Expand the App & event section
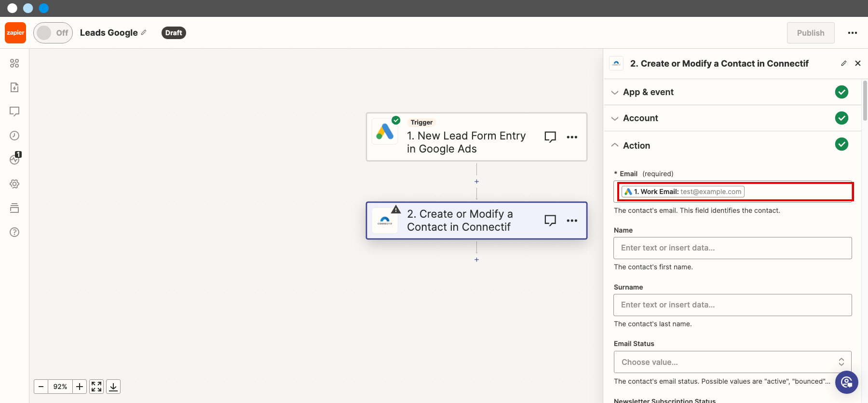868x403 pixels. tap(732, 92)
